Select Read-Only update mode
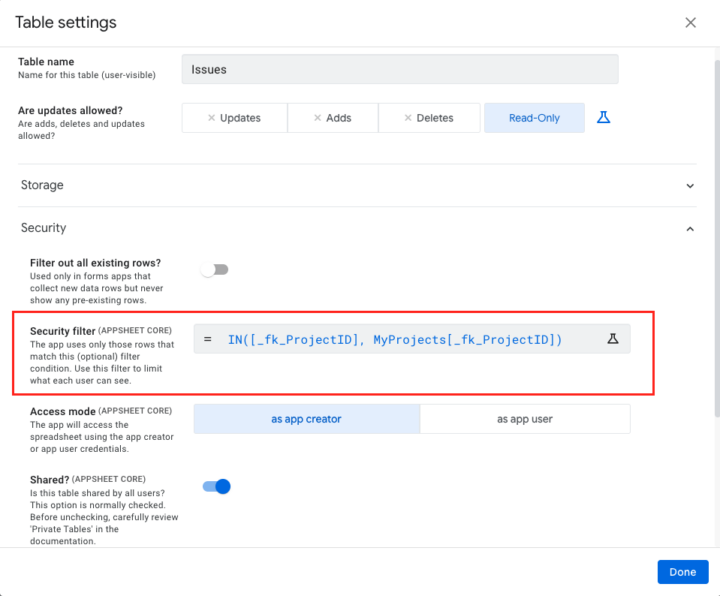Image resolution: width=720 pixels, height=596 pixels. tap(534, 118)
